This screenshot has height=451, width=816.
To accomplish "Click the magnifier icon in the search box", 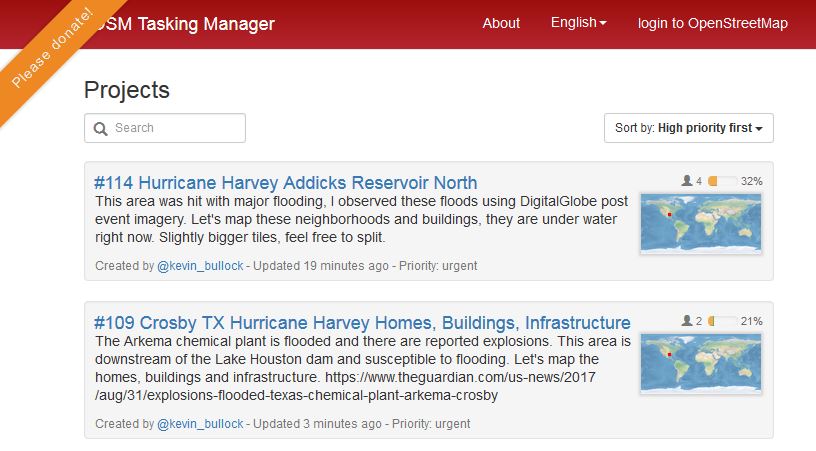I will [100, 128].
